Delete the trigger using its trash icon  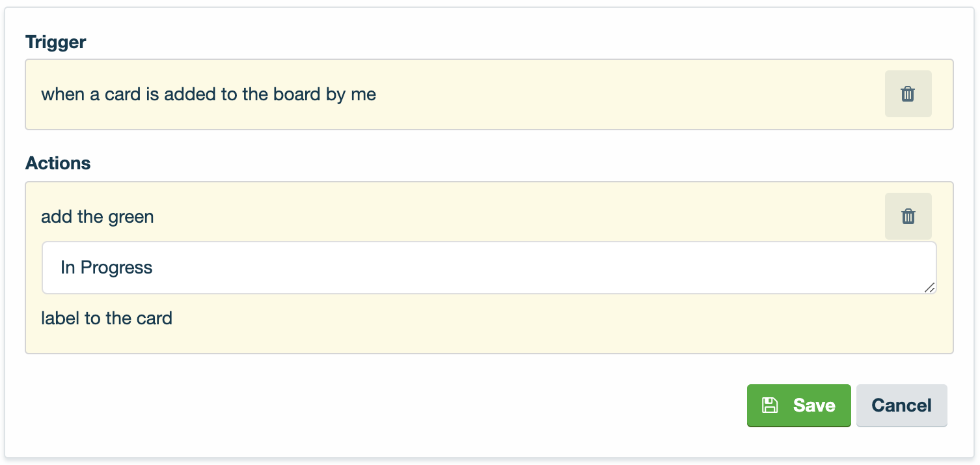(908, 94)
